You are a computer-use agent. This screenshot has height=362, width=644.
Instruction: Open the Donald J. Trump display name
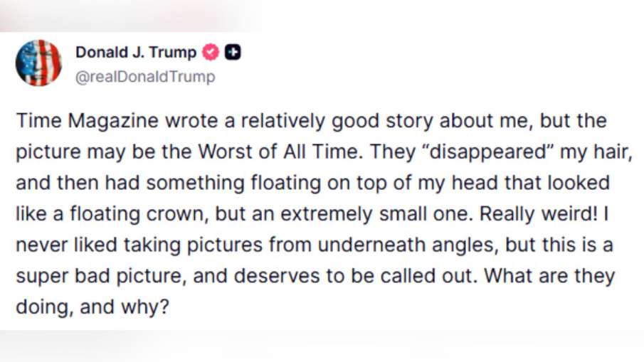coord(135,53)
